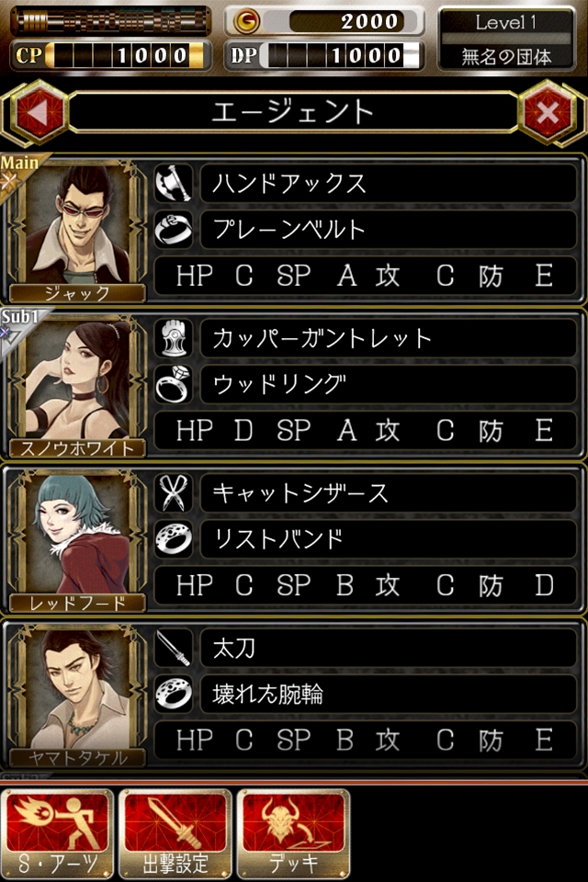Tap the リストバンド wristband icon
Viewport: 588px width, 882px height.
click(174, 539)
